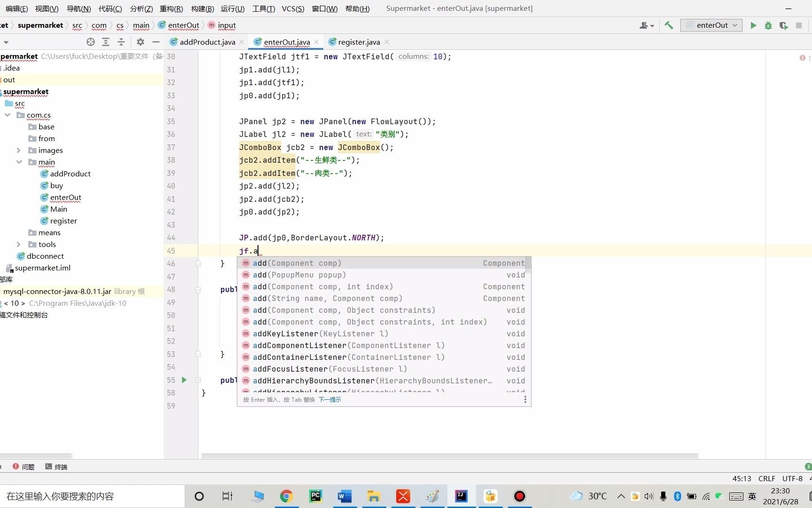Screen dimensions: 812x508
Task: Open the 视图(V) menu
Action: tap(47, 8)
